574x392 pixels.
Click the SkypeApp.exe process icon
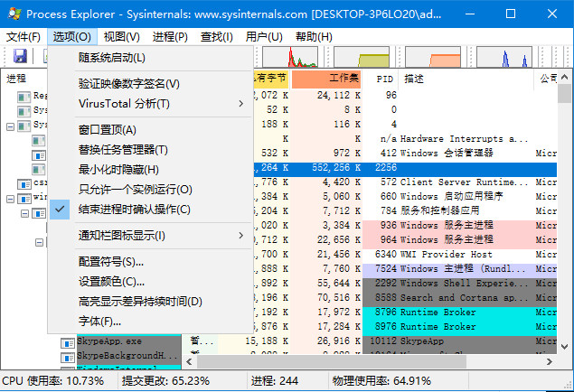point(68,343)
